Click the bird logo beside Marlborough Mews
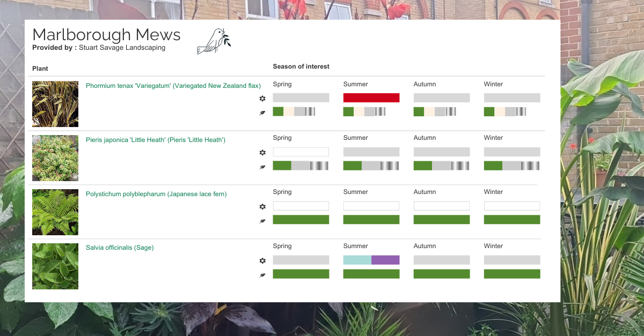The image size is (644, 336). pyautogui.click(x=214, y=41)
